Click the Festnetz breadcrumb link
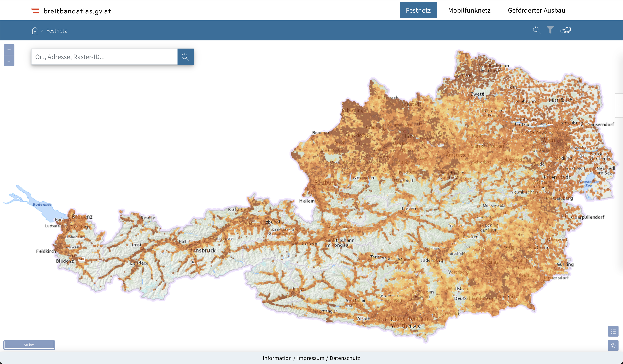623x364 pixels. [x=56, y=31]
